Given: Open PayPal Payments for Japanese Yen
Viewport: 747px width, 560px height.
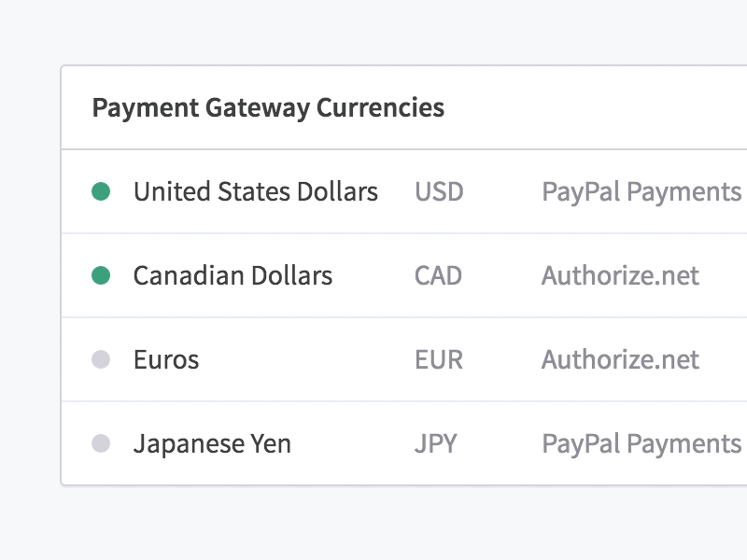Looking at the screenshot, I should [x=641, y=443].
